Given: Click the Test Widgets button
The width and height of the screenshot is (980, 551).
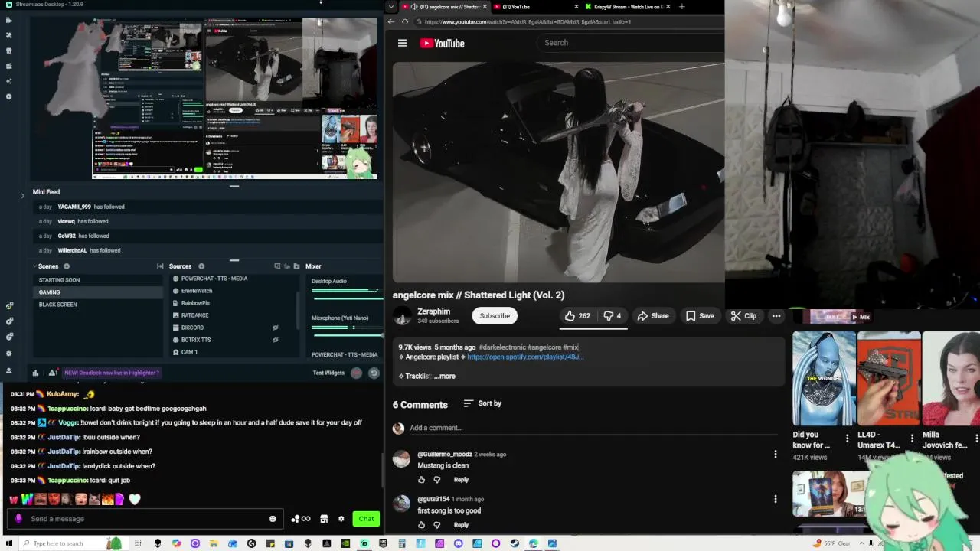Looking at the screenshot, I should pos(328,373).
